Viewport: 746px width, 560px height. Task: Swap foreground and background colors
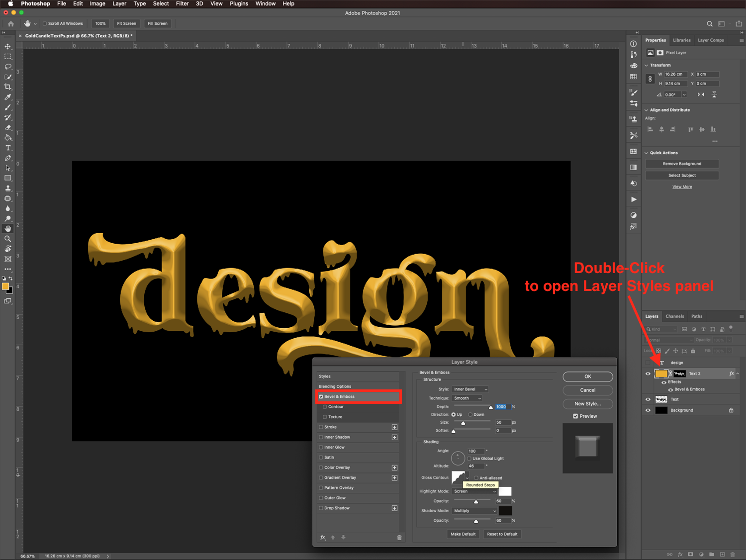(x=10, y=279)
